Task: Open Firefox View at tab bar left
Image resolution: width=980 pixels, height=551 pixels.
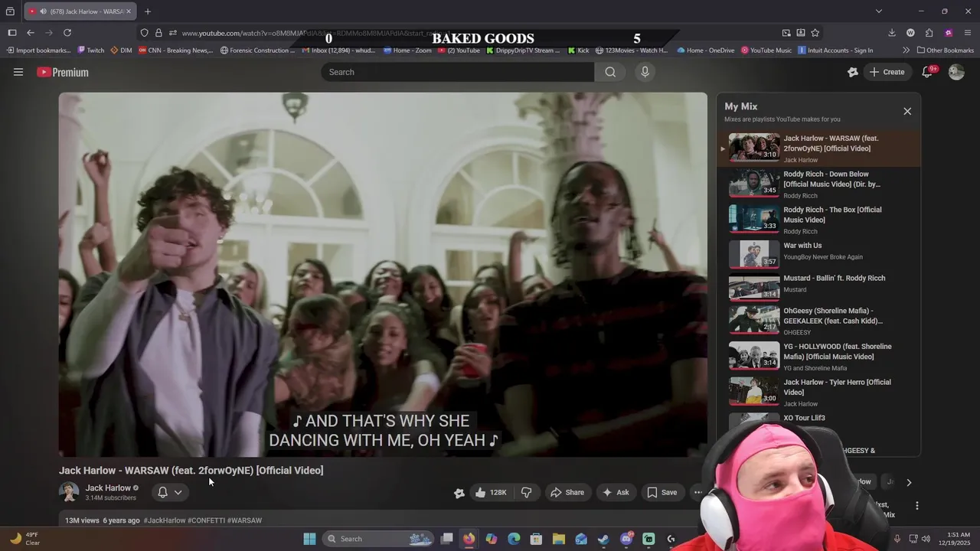Action: 10,11
